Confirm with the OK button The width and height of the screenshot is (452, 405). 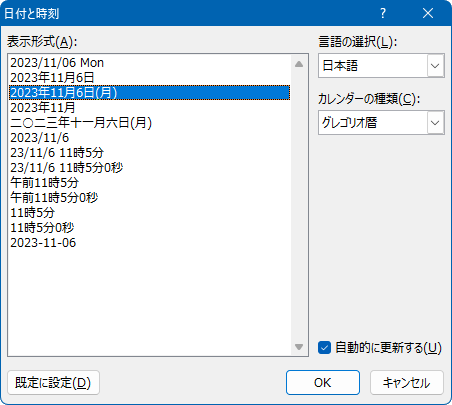pos(323,383)
